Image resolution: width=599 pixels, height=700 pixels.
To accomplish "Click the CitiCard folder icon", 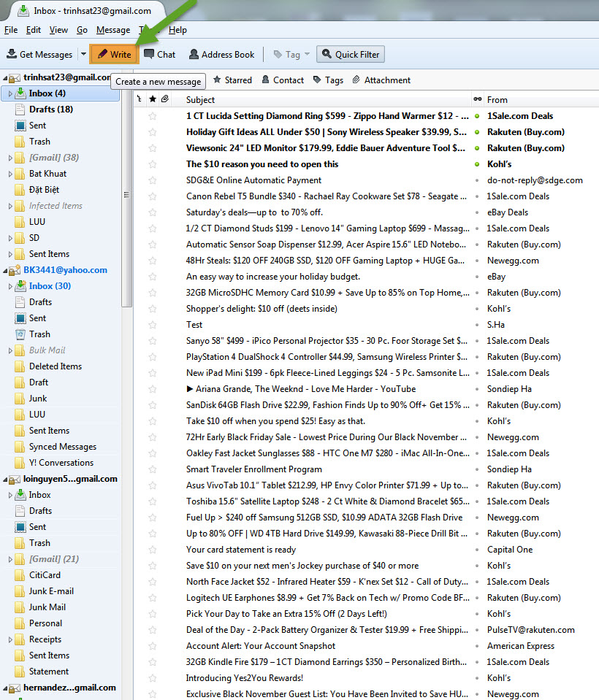I will 20,575.
